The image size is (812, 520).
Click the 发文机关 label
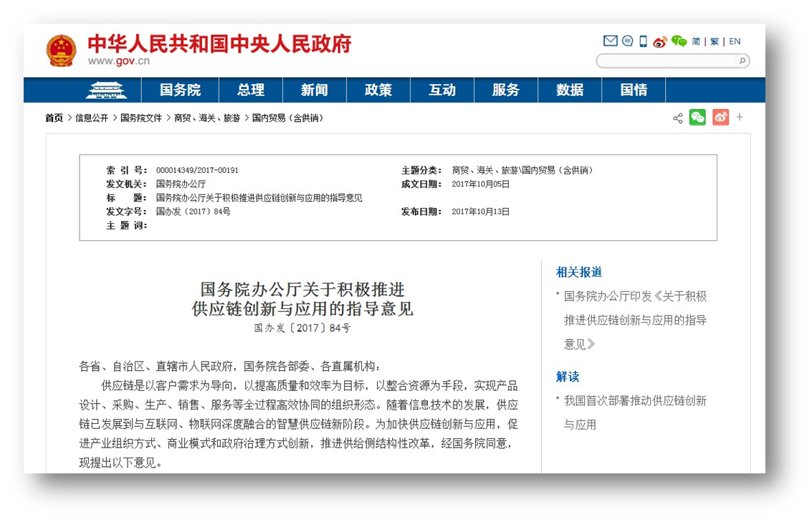(126, 184)
